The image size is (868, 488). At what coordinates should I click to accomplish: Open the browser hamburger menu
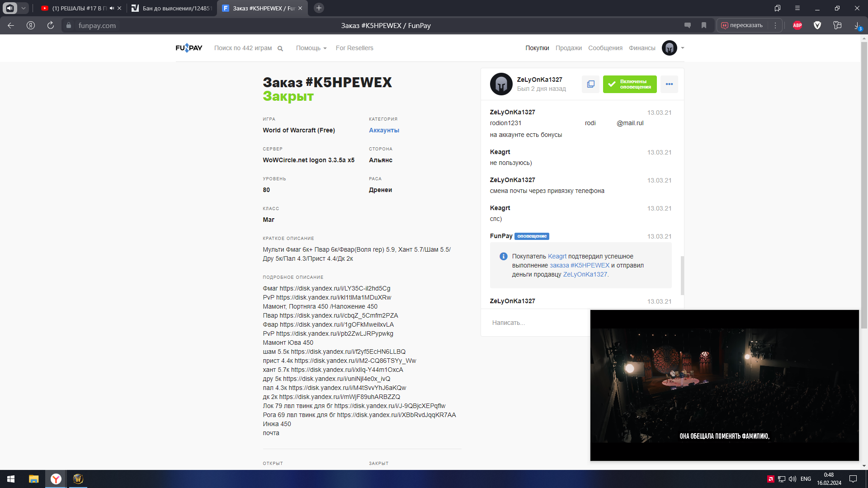tap(797, 8)
